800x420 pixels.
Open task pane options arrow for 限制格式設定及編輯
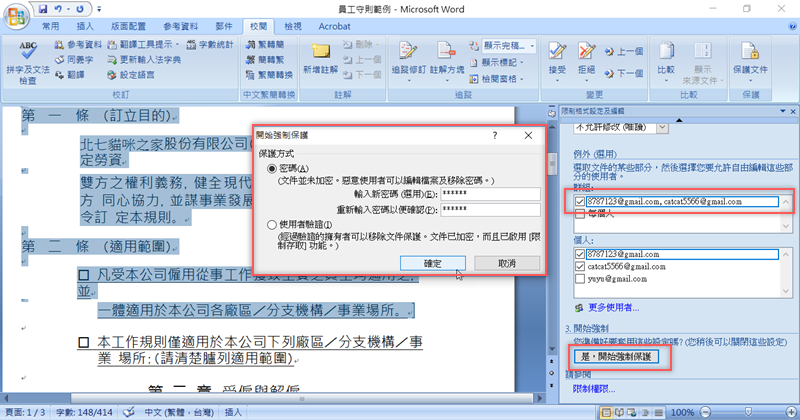point(783,111)
